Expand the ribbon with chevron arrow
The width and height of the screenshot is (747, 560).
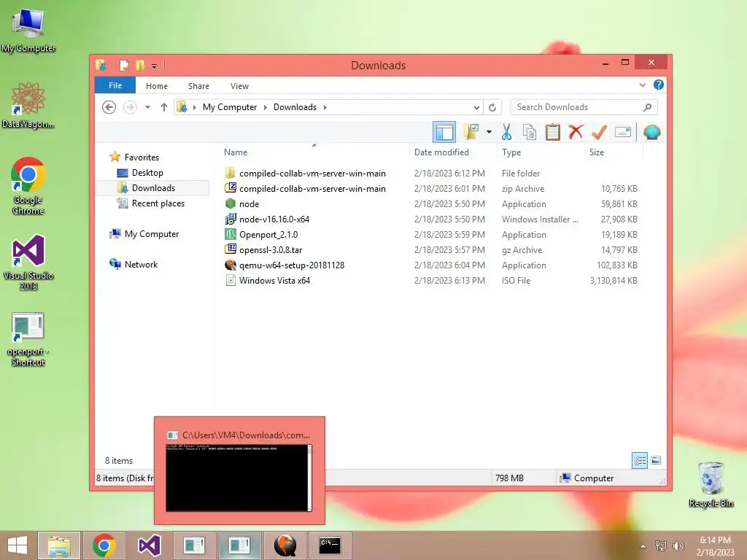tap(642, 85)
